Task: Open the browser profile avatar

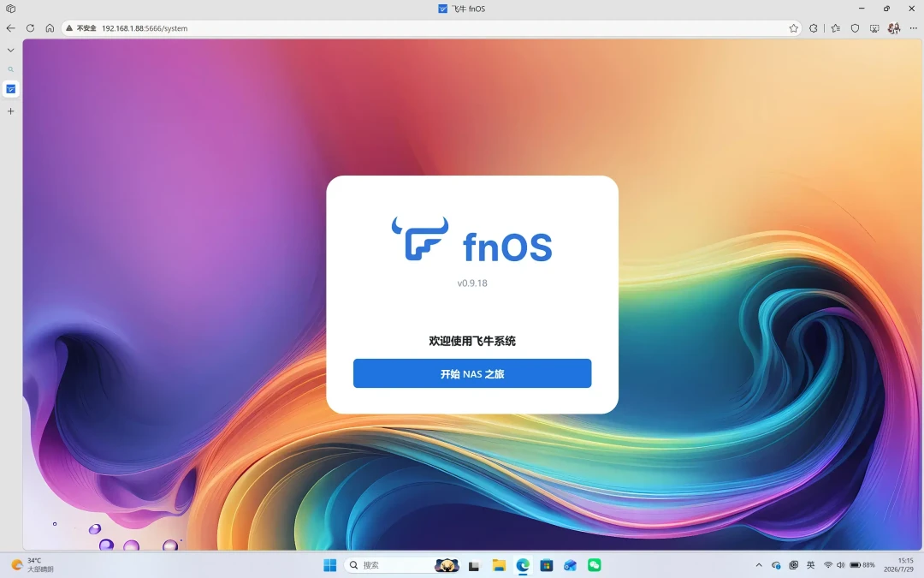Action: (894, 27)
